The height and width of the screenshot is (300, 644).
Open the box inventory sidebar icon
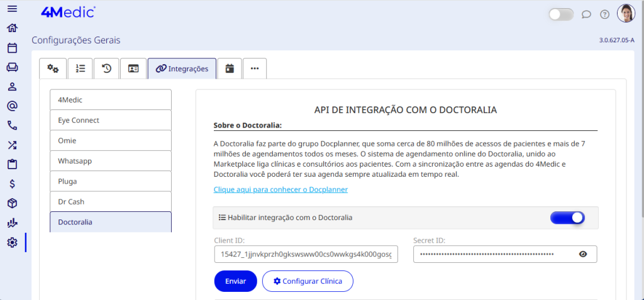tap(13, 203)
